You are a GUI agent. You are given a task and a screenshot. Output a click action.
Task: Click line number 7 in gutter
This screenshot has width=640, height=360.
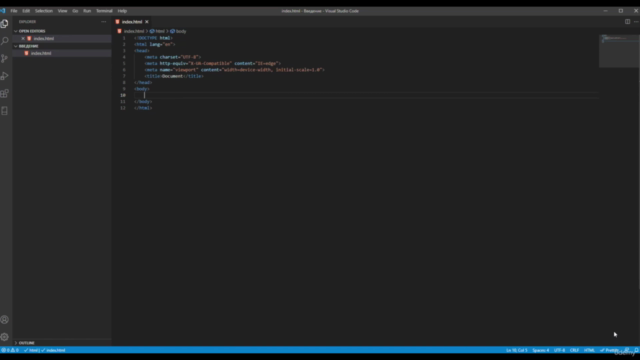pos(124,76)
